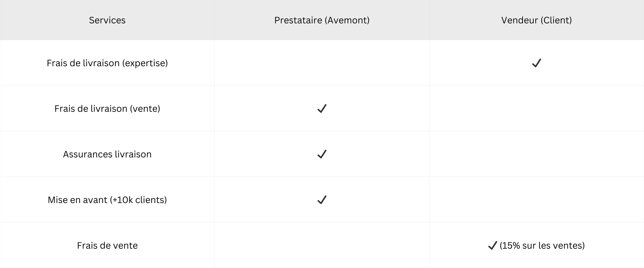Click the Prestataire checkmark for Frais de livraison (vente)
This screenshot has width=644, height=268.
[322, 108]
